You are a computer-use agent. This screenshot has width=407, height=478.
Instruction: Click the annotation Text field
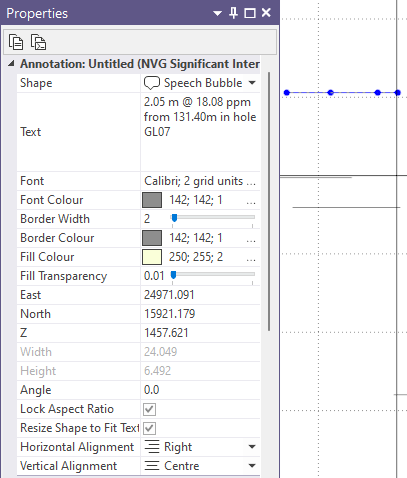click(201, 132)
